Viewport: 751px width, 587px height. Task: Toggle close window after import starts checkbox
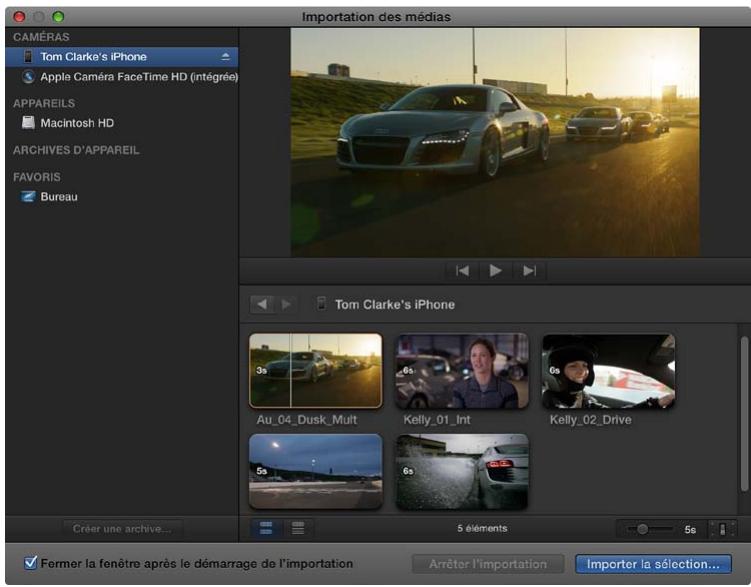point(30,563)
